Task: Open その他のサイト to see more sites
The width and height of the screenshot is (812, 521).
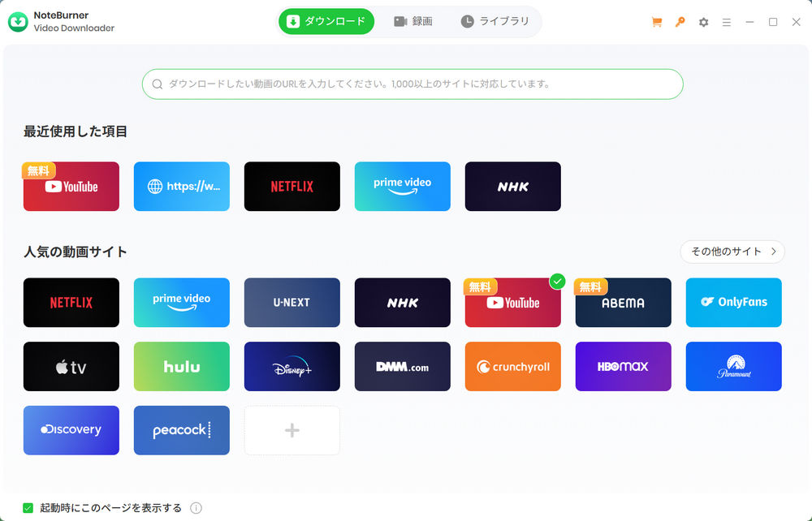Action: [x=732, y=252]
